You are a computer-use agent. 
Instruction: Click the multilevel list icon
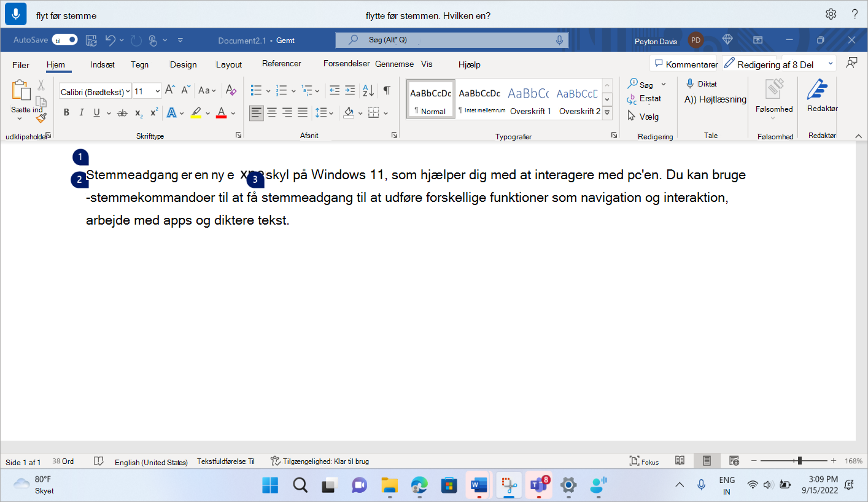pyautogui.click(x=308, y=90)
